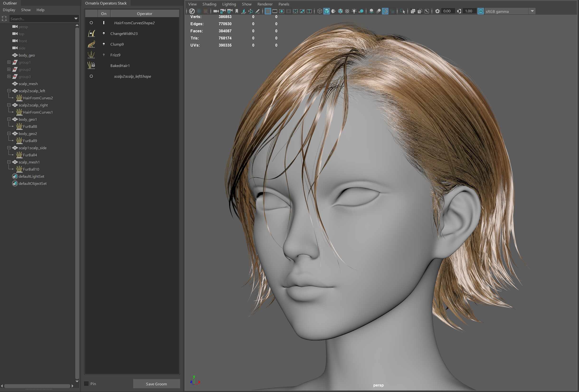Toggle the Image Plane icon
The width and height of the screenshot is (579, 392).
pos(244,11)
